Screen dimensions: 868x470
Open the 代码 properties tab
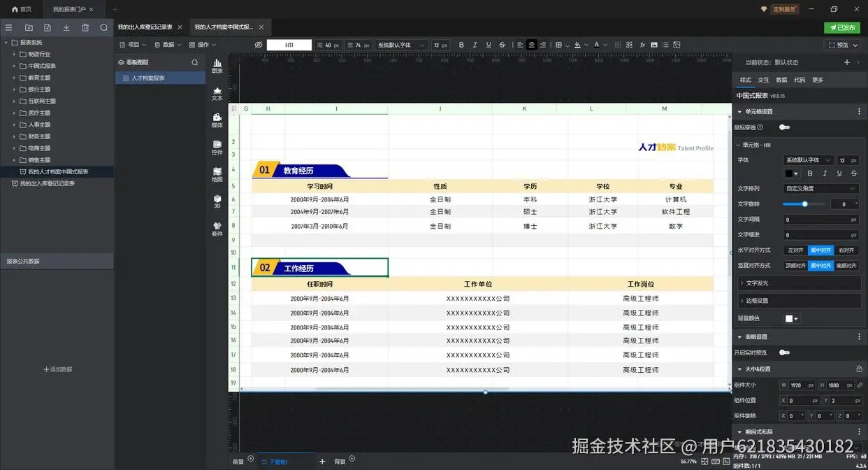[800, 80]
